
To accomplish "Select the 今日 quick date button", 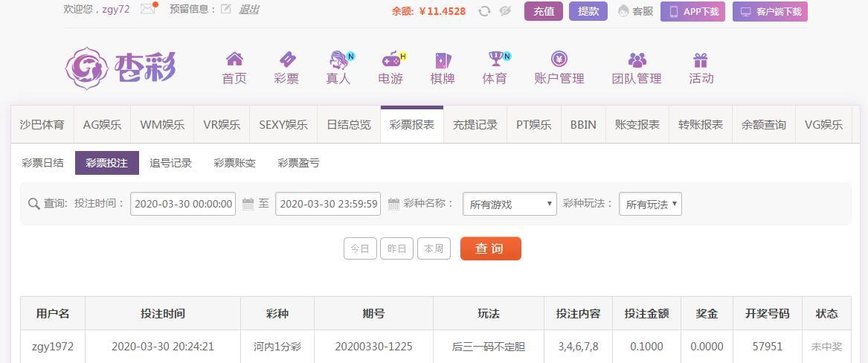I will (360, 248).
